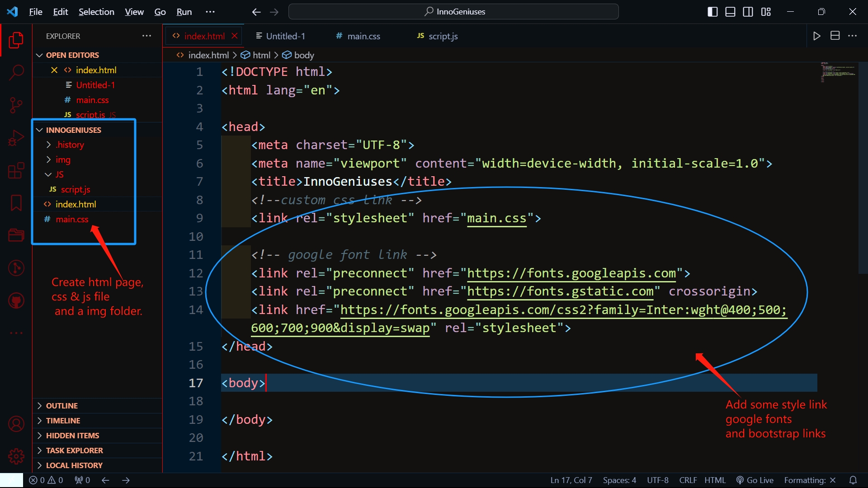Click the Toggle Panel icon in top right
Viewport: 868px width, 488px height.
[x=730, y=11]
